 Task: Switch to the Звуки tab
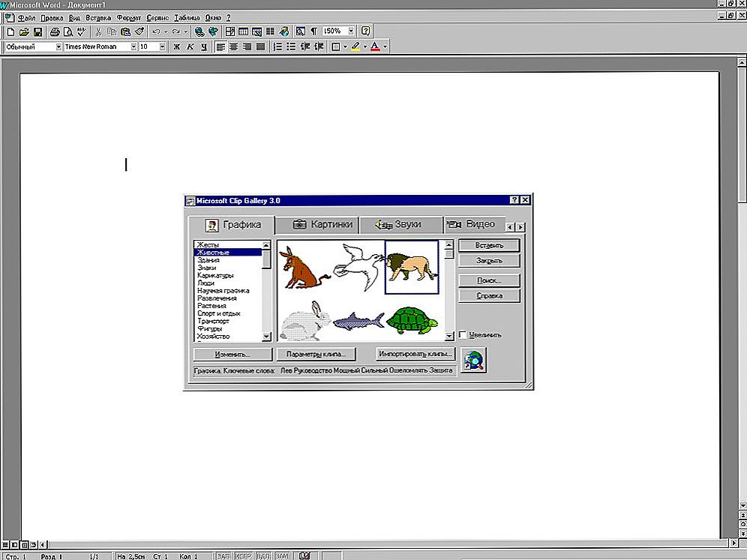click(400, 224)
